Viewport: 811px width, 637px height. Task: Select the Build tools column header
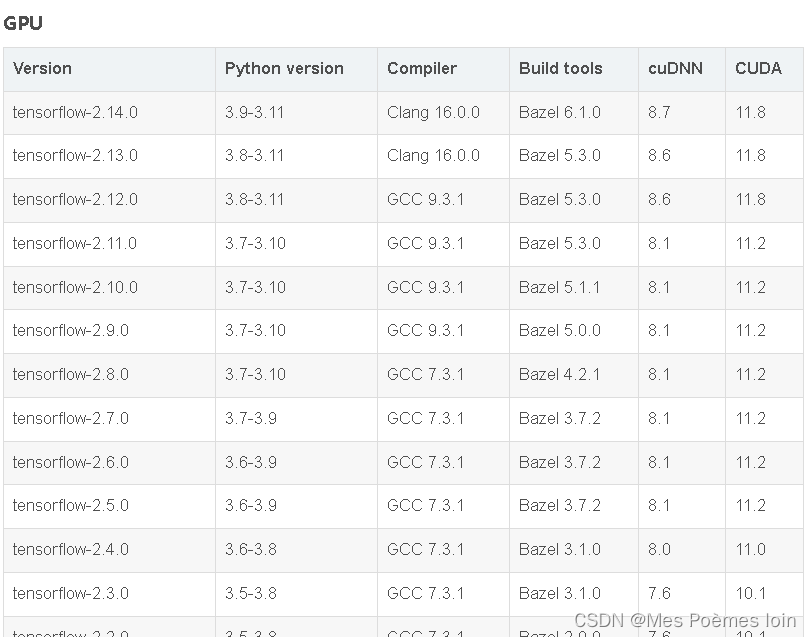[559, 68]
